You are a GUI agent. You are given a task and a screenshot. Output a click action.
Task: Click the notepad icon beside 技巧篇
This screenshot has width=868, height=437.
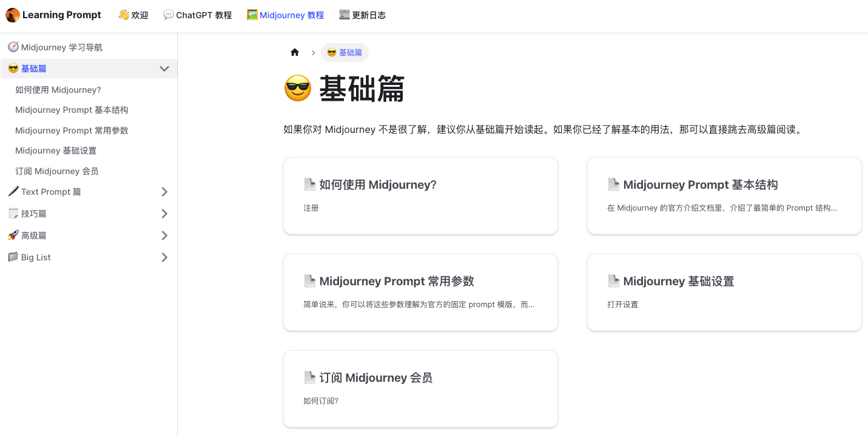[x=13, y=213]
